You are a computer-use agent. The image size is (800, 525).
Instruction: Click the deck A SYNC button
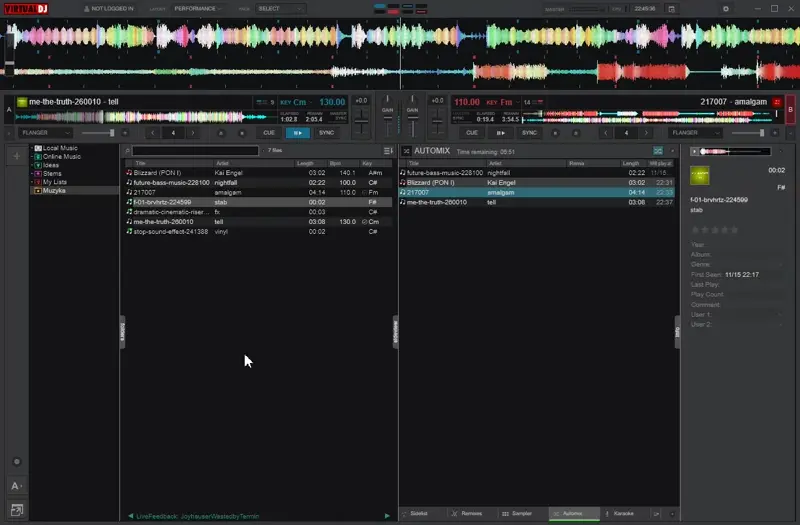click(327, 133)
